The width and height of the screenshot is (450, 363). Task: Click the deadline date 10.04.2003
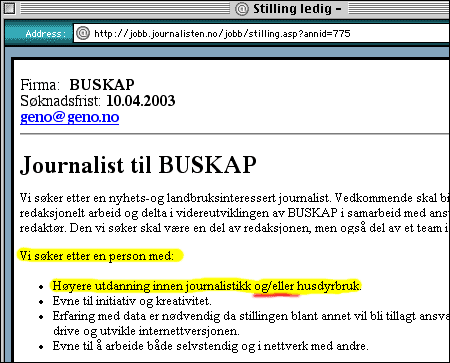click(x=141, y=101)
